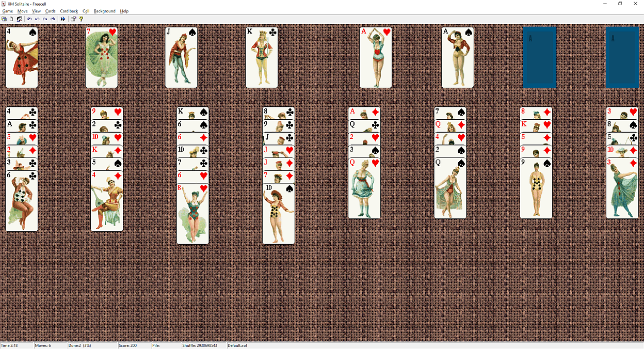Click the 6 of hearts strip in the tableau

coord(193,177)
